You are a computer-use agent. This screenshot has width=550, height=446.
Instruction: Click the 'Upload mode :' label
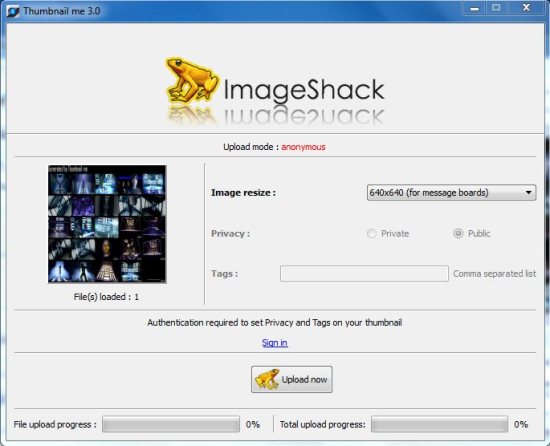251,147
